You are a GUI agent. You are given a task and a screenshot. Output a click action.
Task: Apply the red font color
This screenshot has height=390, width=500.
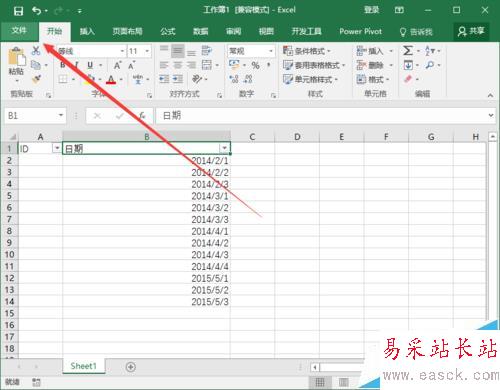pyautogui.click(x=111, y=79)
